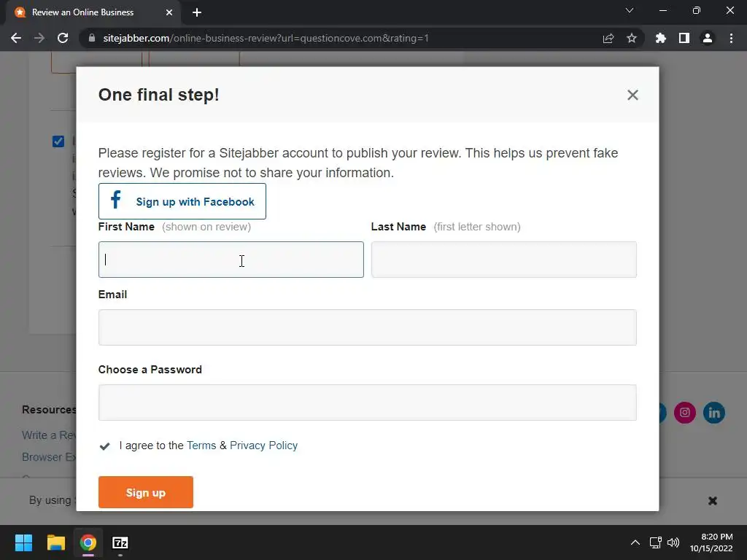This screenshot has height=560, width=747.
Task: Select the Email input field
Action: click(368, 327)
